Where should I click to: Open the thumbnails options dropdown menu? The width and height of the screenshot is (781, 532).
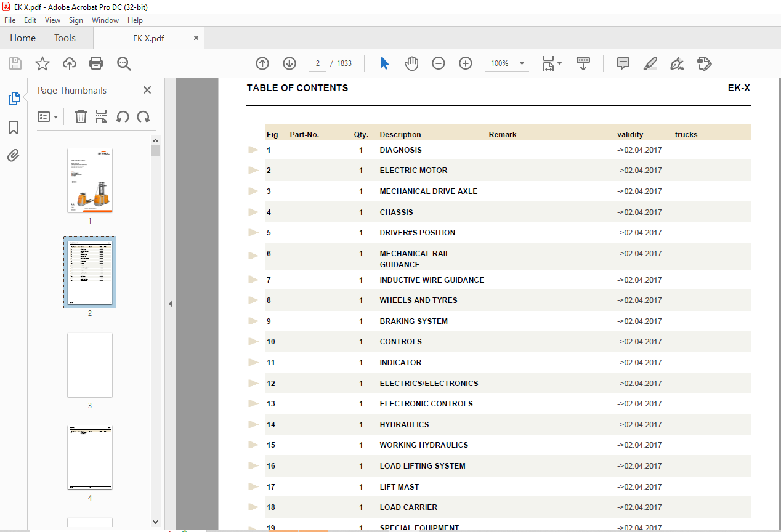click(48, 116)
